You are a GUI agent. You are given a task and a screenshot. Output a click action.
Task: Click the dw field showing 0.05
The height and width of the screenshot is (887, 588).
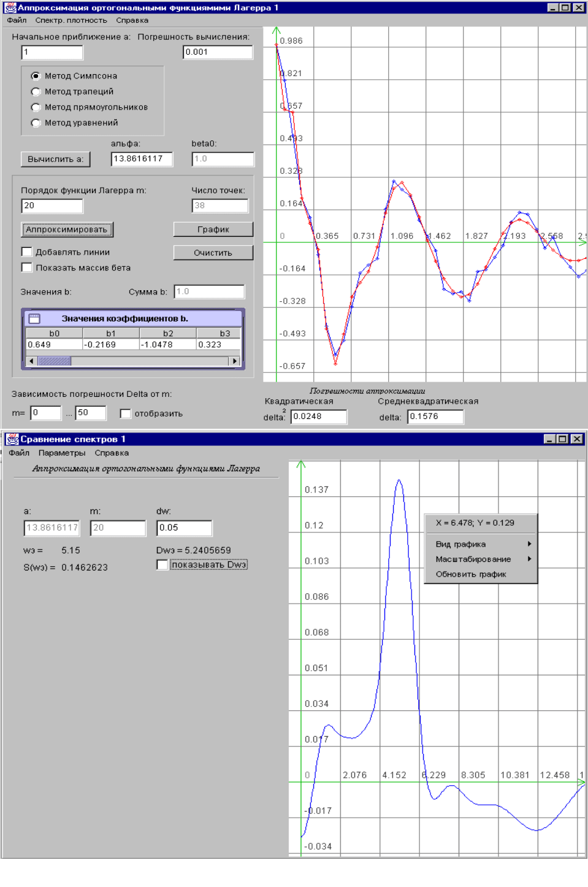[x=185, y=528]
